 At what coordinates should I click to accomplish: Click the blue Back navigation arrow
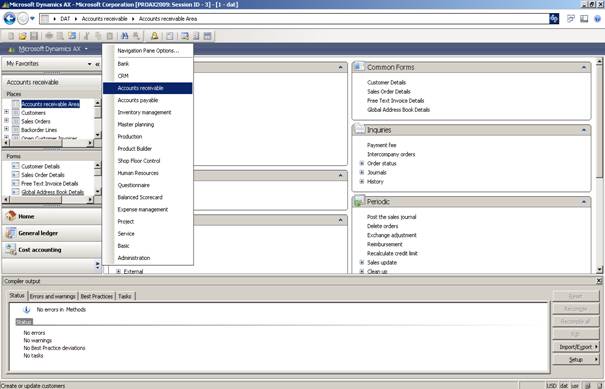[9, 18]
